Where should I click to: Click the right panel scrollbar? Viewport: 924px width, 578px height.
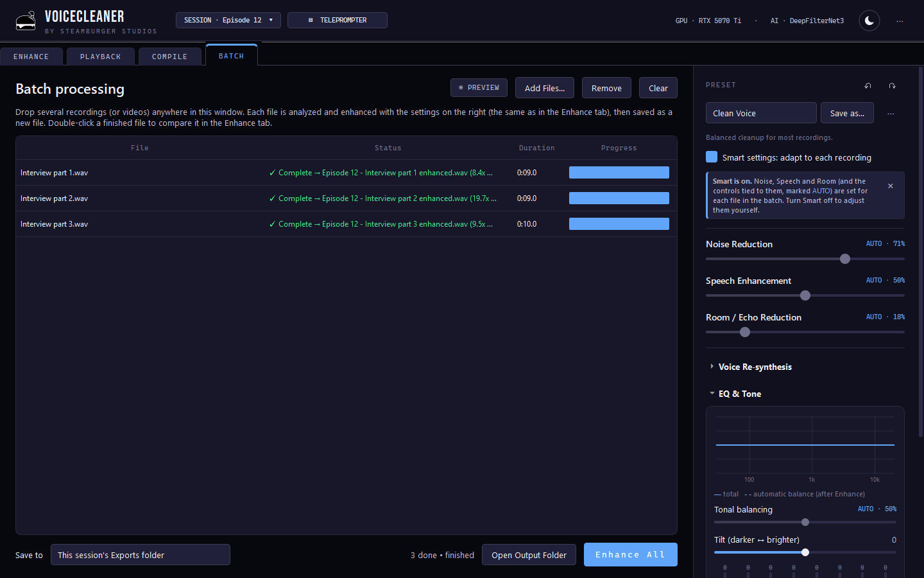pyautogui.click(x=921, y=250)
